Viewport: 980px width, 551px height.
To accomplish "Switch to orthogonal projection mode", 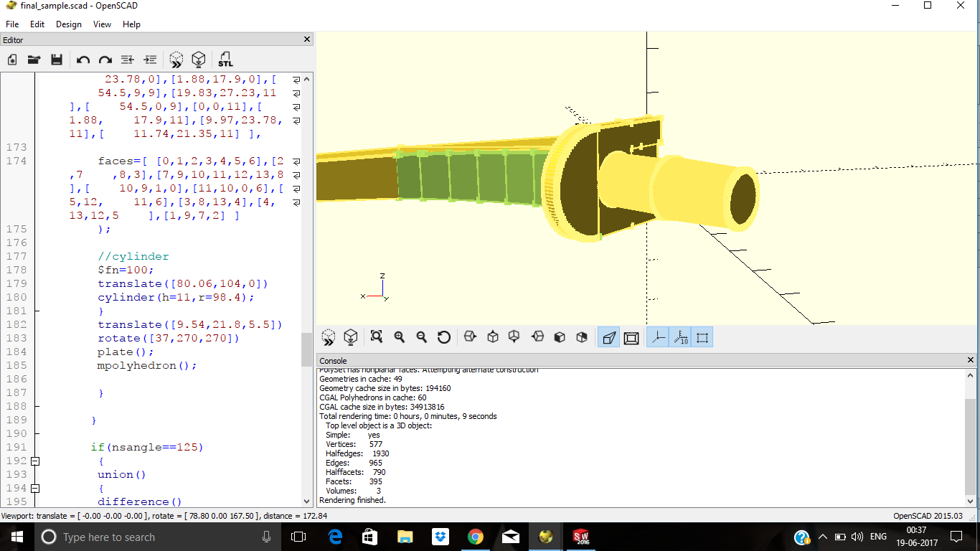I will [x=631, y=336].
